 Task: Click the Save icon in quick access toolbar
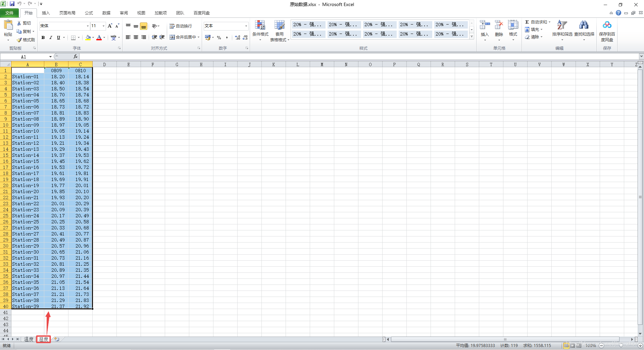pos(12,4)
